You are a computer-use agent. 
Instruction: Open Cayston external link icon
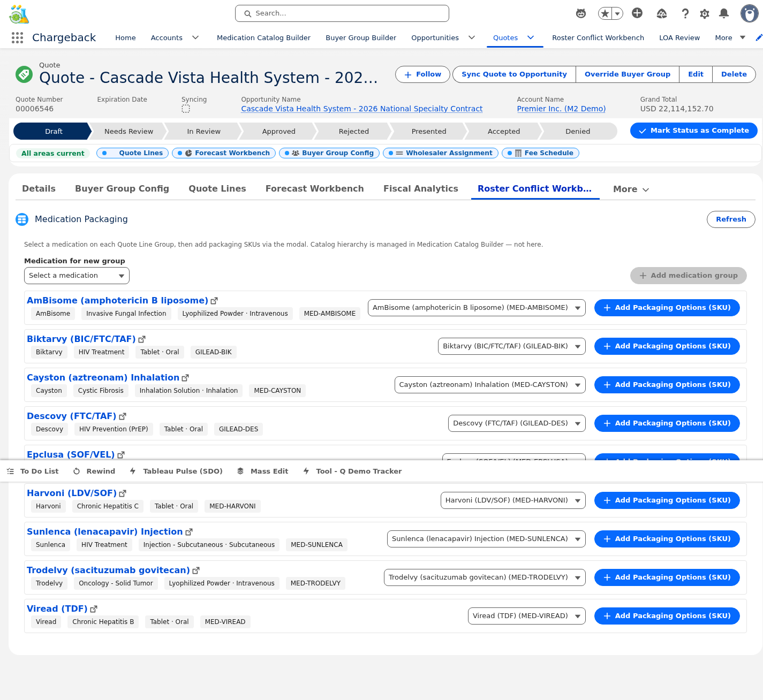tap(185, 378)
